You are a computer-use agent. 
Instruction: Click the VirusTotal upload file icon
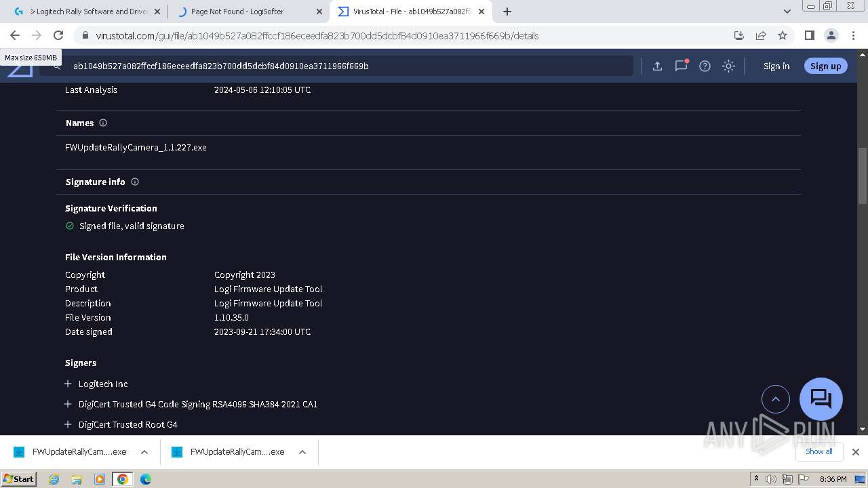point(657,66)
